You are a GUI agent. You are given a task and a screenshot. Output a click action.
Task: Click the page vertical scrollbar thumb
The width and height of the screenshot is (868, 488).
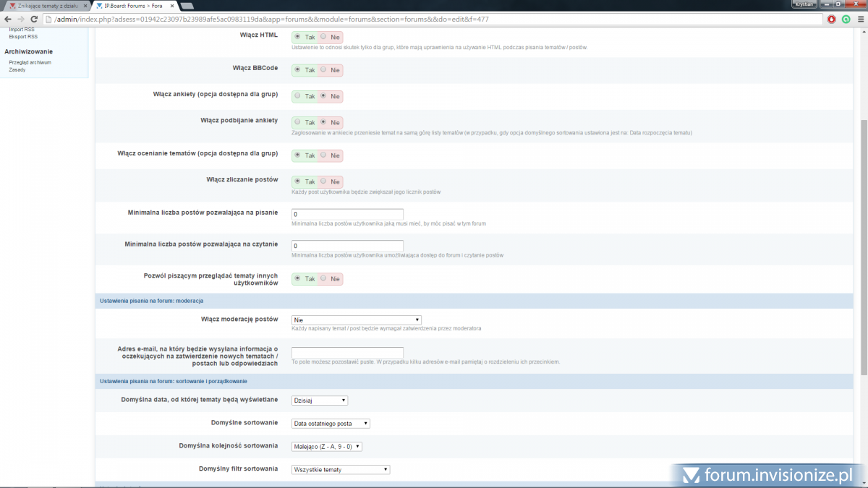[864, 246]
